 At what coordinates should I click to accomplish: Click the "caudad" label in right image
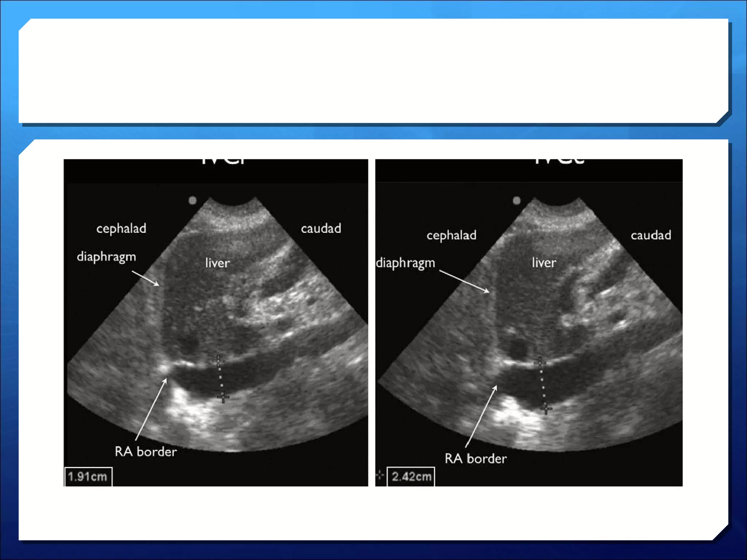click(x=651, y=235)
